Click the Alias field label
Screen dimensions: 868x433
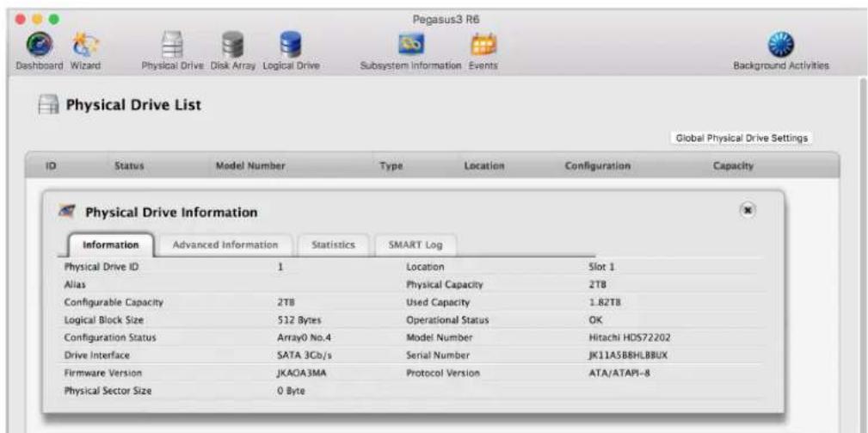coord(75,285)
